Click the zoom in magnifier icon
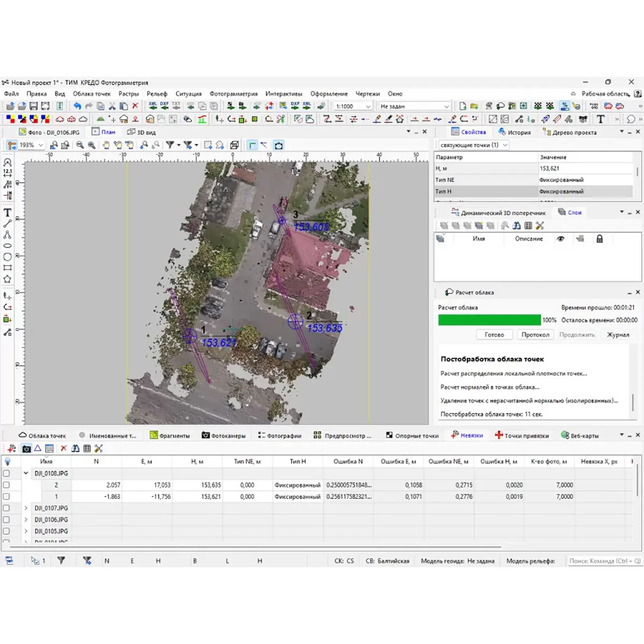Image resolution: width=644 pixels, height=644 pixels. (92, 145)
